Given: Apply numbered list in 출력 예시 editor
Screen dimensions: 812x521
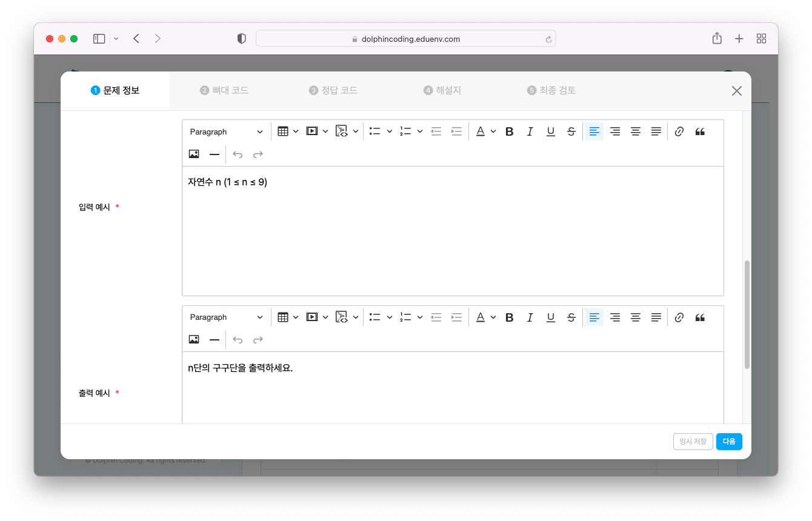Looking at the screenshot, I should click(x=405, y=317).
